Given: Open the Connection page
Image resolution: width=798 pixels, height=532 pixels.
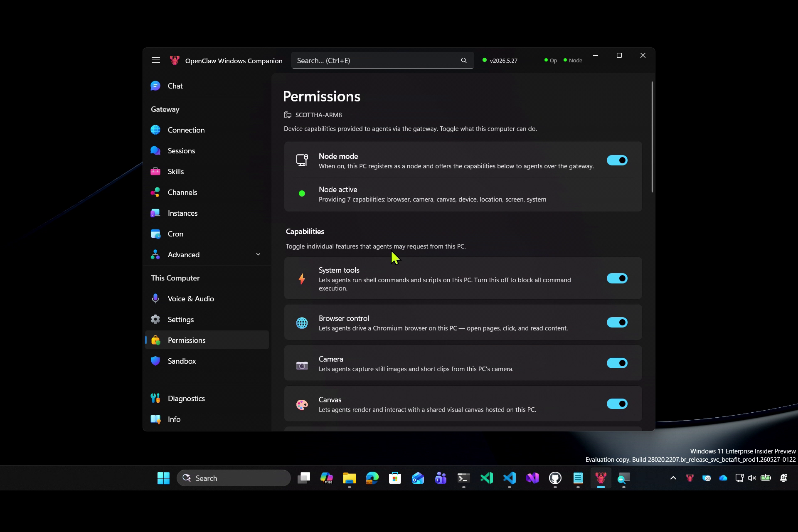Looking at the screenshot, I should [x=207, y=130].
